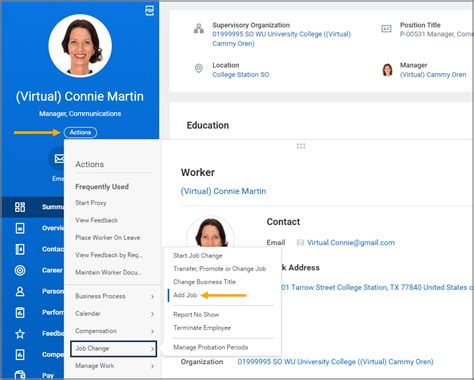Open the Contact sidebar icon
474x380 pixels.
coord(20,249)
